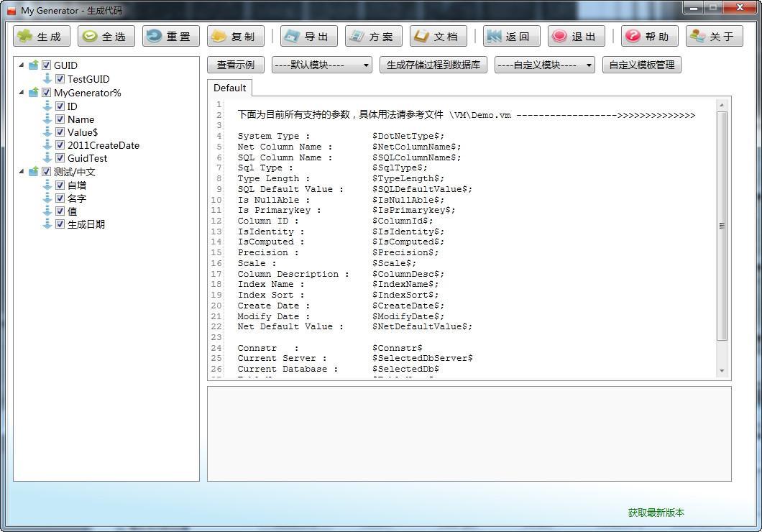The width and height of the screenshot is (762, 532).
Task: Click the 返回 (Back) toolbar icon
Action: [x=495, y=37]
